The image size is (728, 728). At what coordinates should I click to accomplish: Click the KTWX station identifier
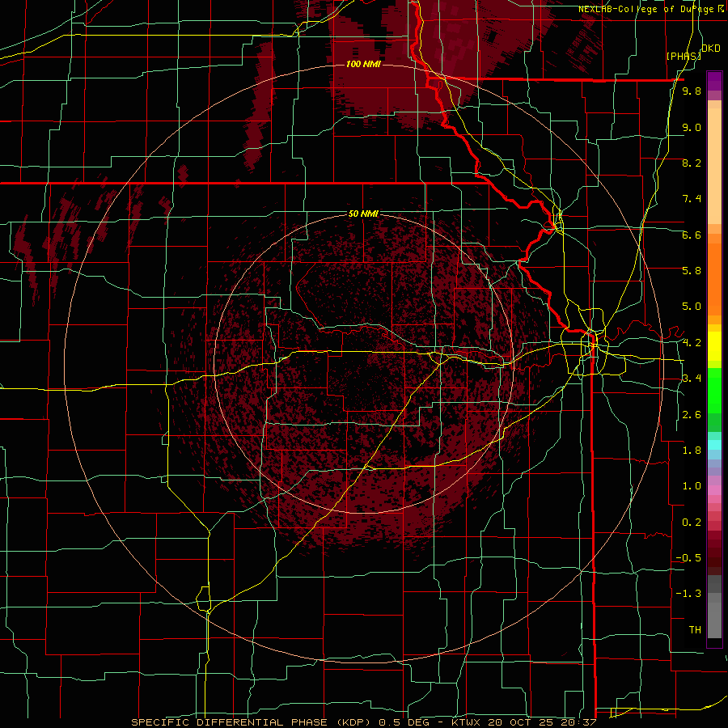467,722
